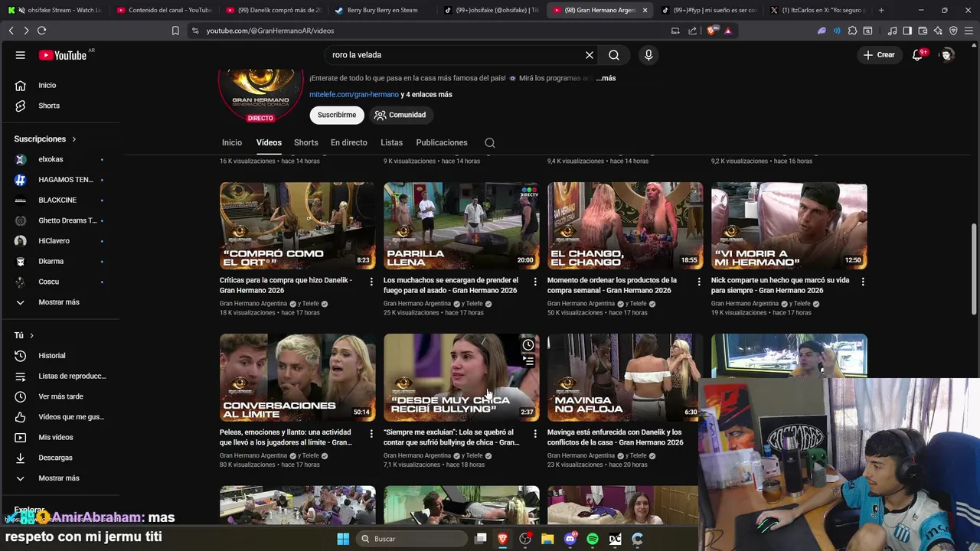
Task: Open the mitelefe.com/gran-hermano link
Action: [x=354, y=95]
